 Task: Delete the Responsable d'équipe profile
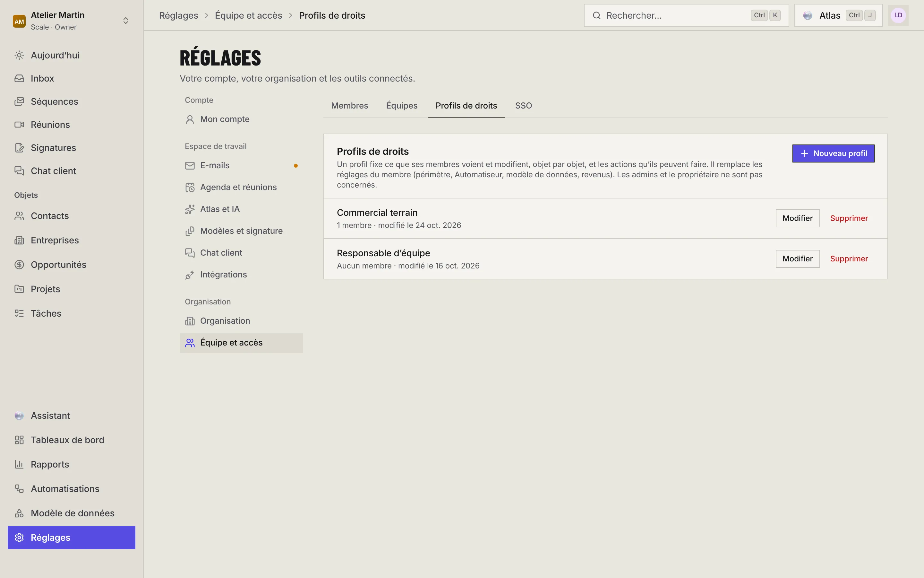(849, 259)
